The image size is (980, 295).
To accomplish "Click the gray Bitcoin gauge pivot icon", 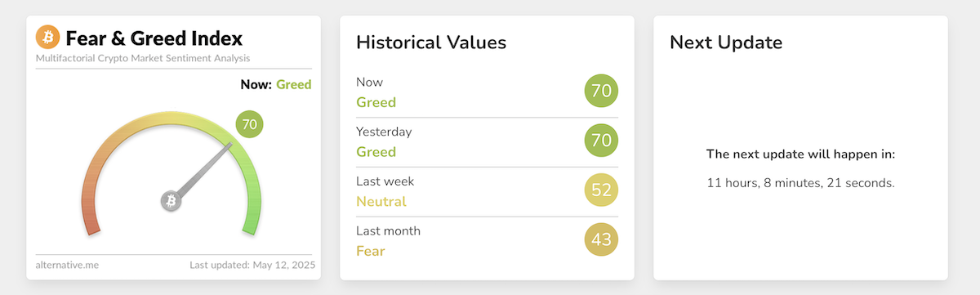I will [171, 201].
